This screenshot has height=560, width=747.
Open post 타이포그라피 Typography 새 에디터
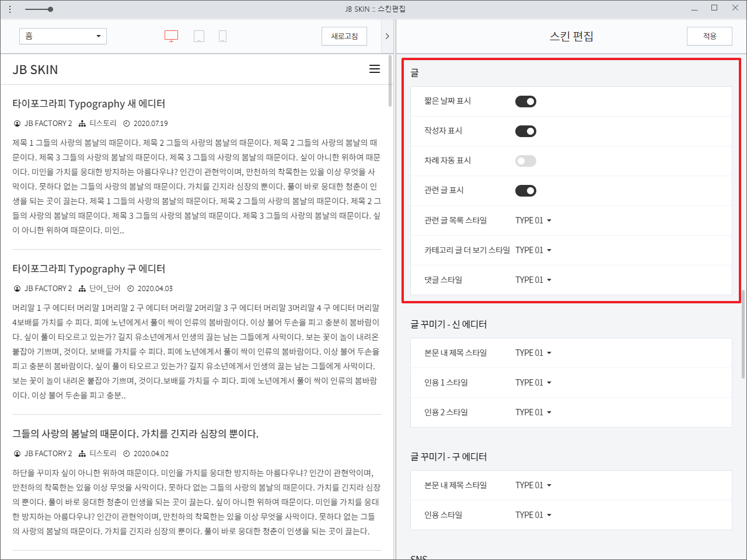(89, 104)
